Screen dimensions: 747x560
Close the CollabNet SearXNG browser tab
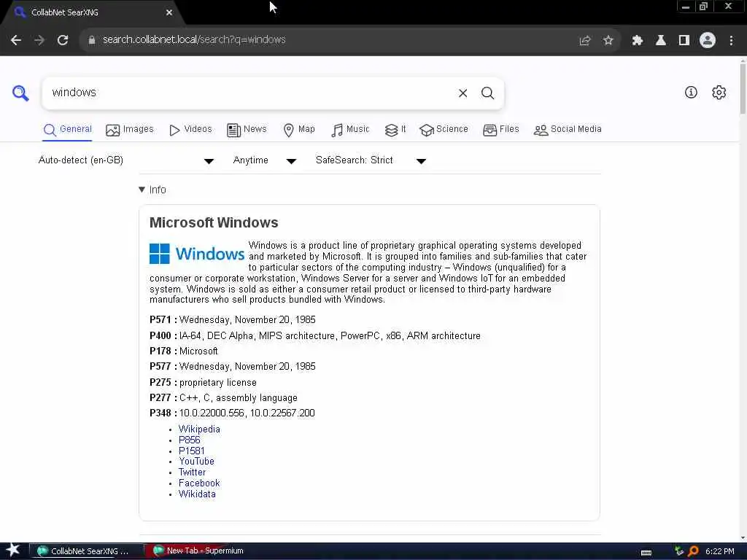click(169, 13)
